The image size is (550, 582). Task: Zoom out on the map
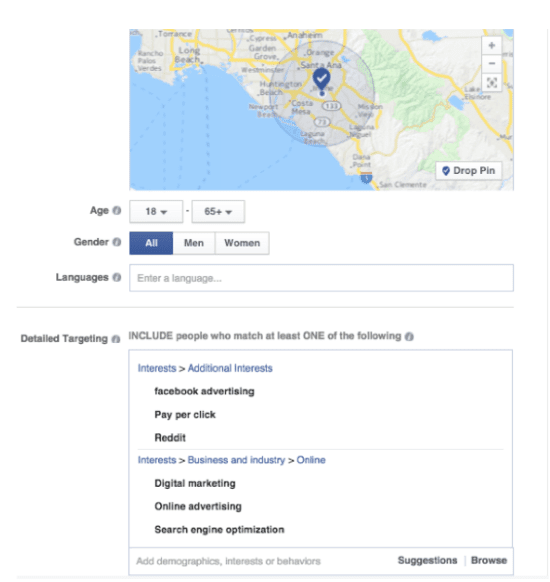492,63
